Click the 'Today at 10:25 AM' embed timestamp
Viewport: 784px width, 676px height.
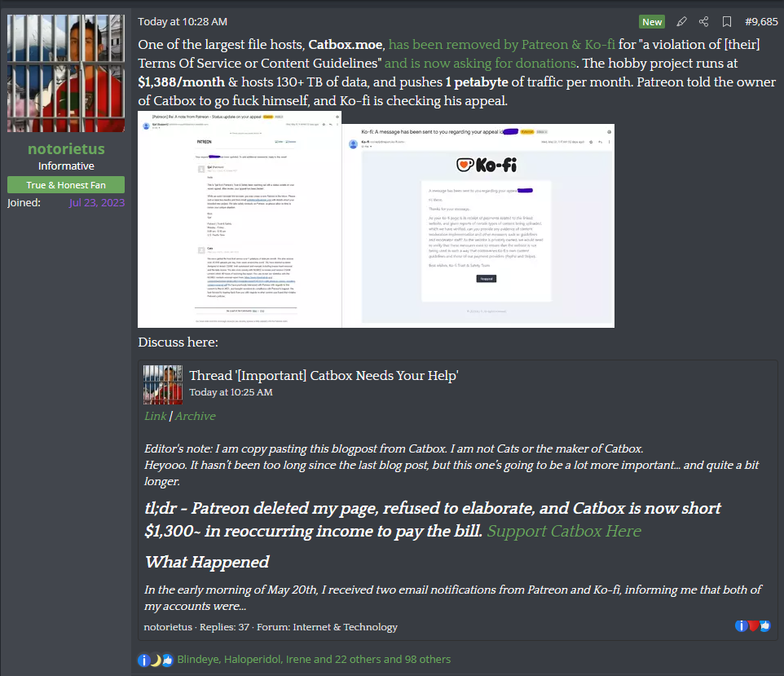(231, 392)
